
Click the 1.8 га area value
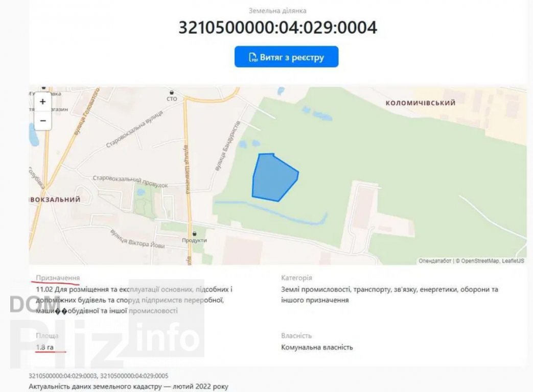(x=45, y=347)
